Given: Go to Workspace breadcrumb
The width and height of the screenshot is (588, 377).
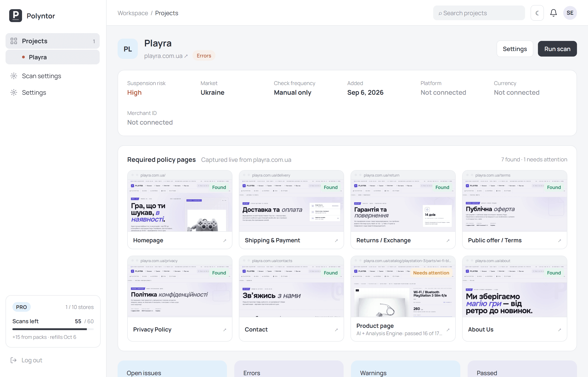Looking at the screenshot, I should pyautogui.click(x=133, y=13).
